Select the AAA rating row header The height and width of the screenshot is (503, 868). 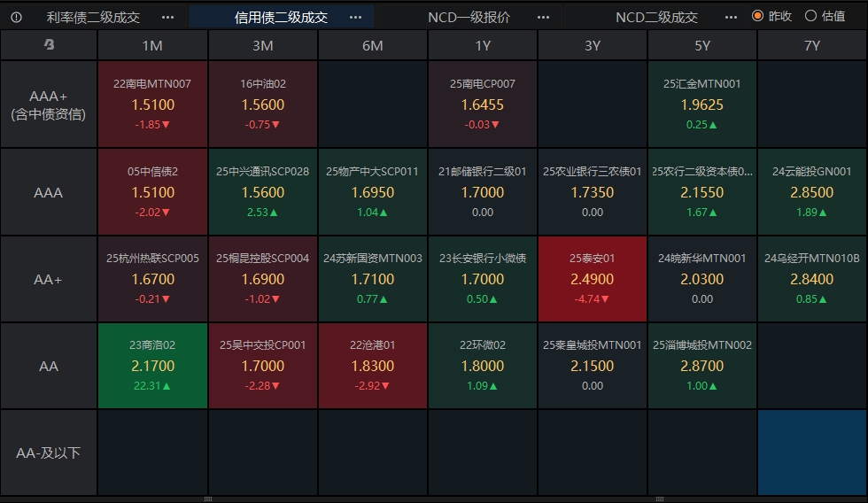pyautogui.click(x=49, y=192)
